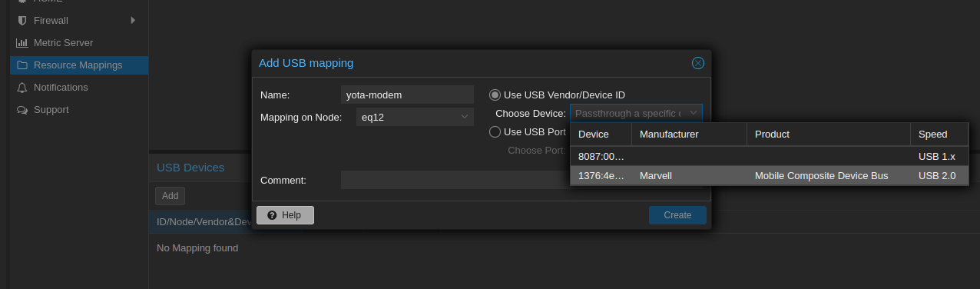Click the question mark icon on Help button

tap(271, 215)
